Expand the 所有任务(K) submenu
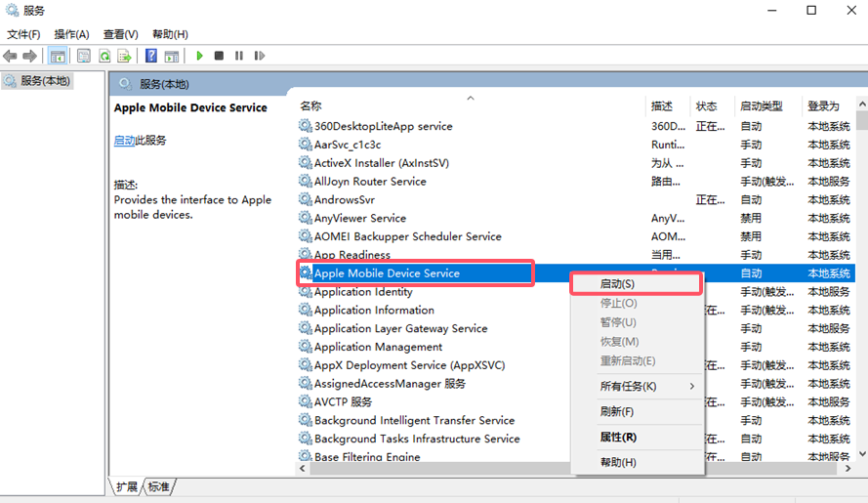The width and height of the screenshot is (868, 503). click(636, 386)
